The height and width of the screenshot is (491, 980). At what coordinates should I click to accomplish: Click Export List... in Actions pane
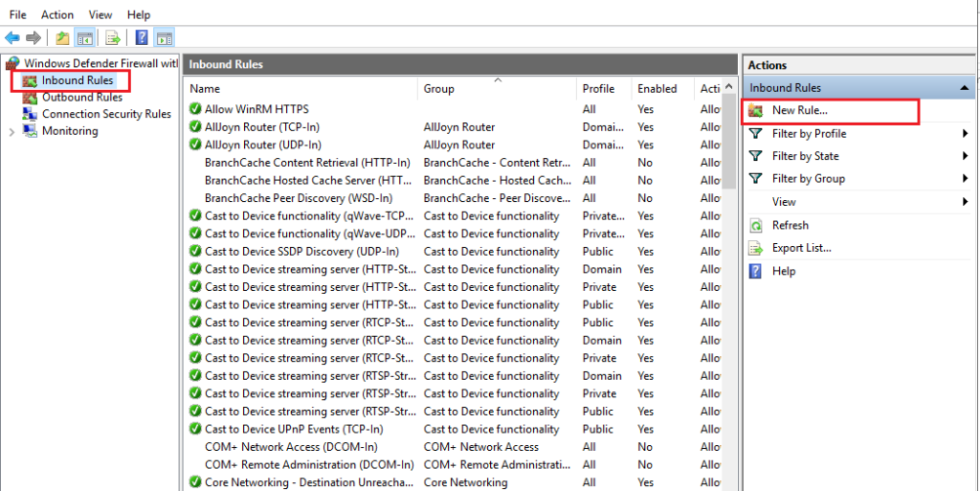click(x=801, y=248)
